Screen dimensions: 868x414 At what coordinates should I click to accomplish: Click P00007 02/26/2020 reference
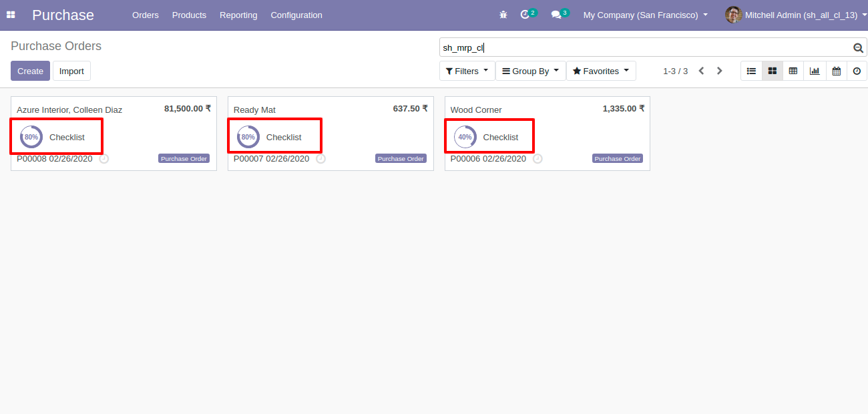click(272, 159)
